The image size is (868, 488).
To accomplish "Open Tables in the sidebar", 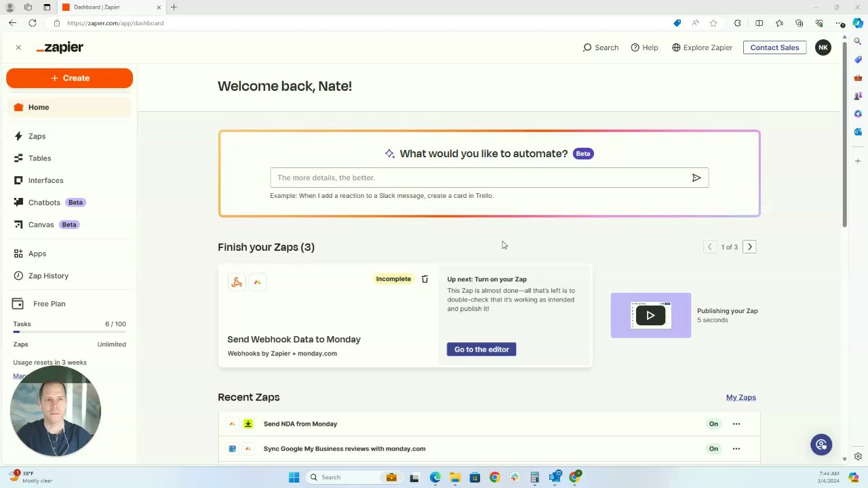I will (x=39, y=158).
